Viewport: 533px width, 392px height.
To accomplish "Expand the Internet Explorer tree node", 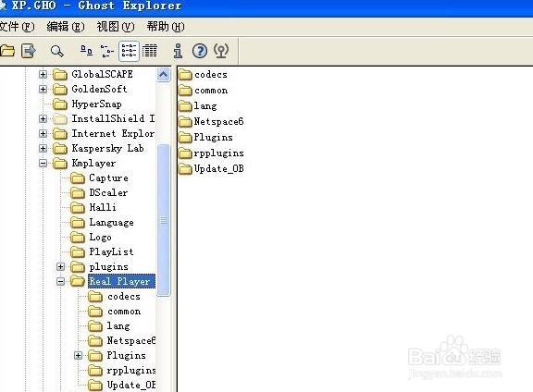I will (43, 133).
